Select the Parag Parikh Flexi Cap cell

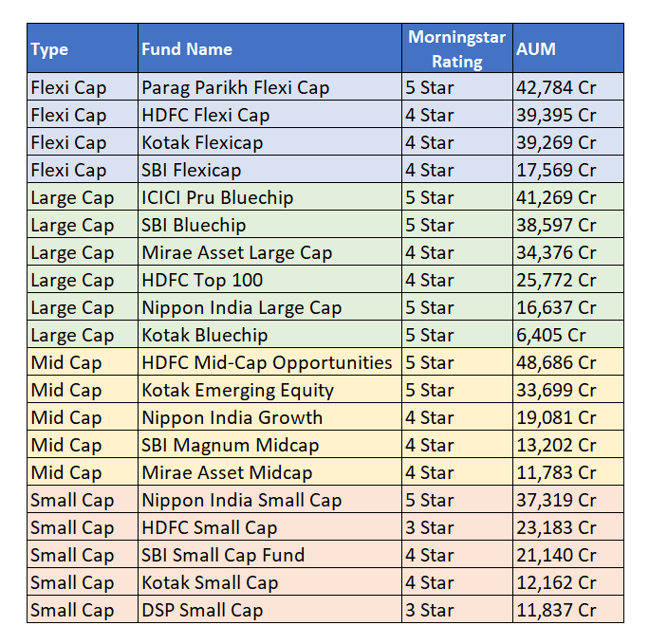[x=235, y=87]
